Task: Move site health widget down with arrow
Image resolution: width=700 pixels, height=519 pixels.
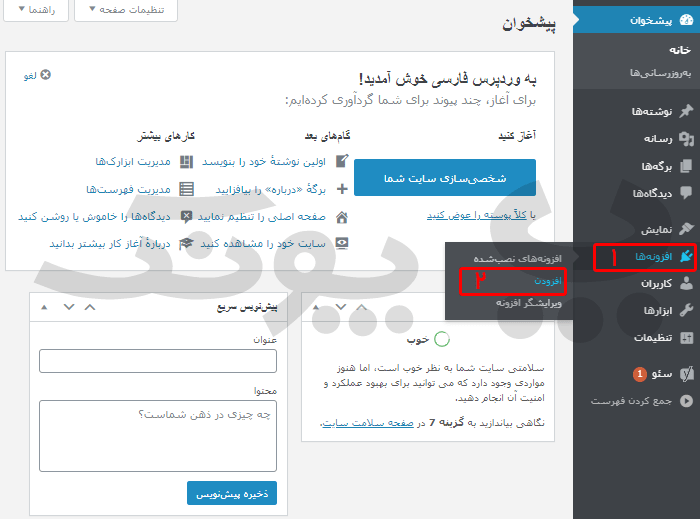Action: 341,307
